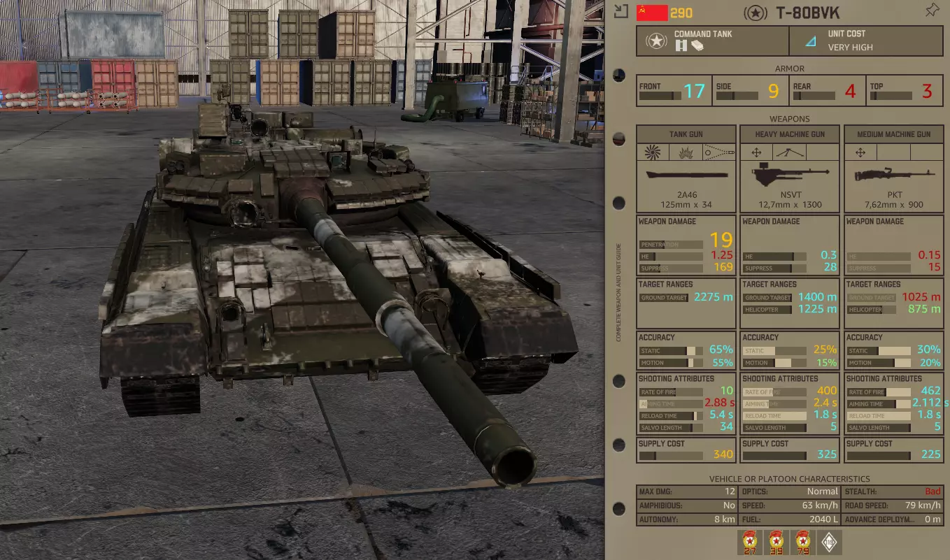Click the PKT supply cost 225
The image size is (950, 560).
click(x=931, y=454)
